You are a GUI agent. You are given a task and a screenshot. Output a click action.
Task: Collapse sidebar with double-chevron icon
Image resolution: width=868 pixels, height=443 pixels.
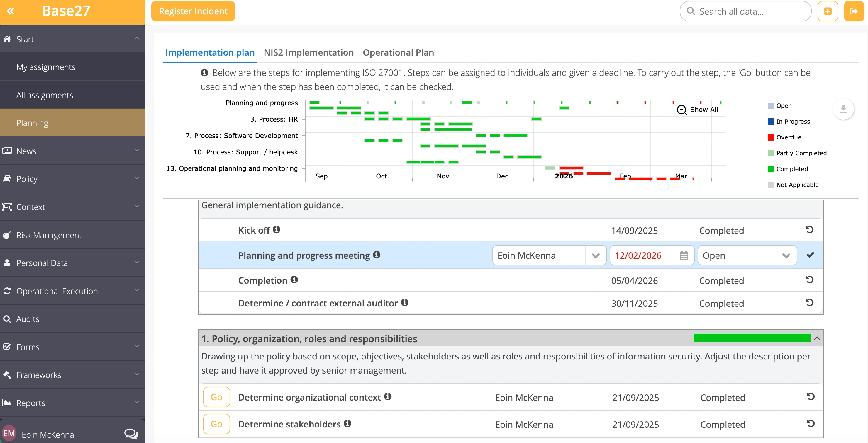[x=11, y=11]
